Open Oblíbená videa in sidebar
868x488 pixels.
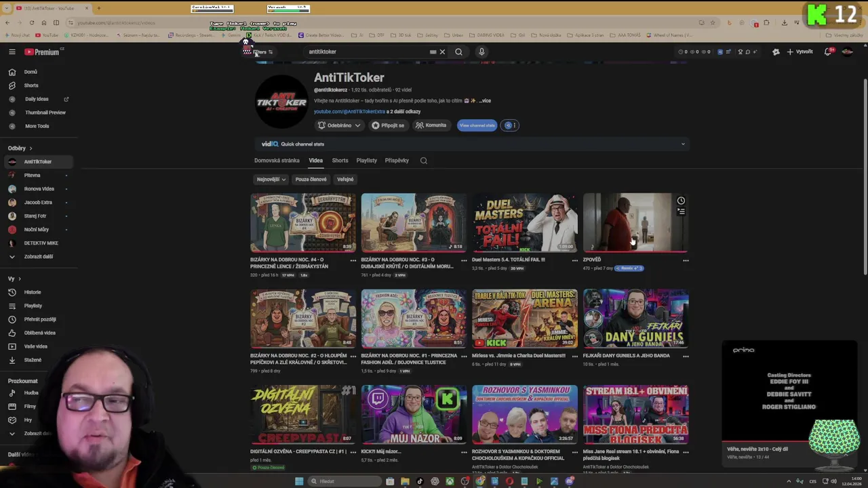(x=39, y=333)
